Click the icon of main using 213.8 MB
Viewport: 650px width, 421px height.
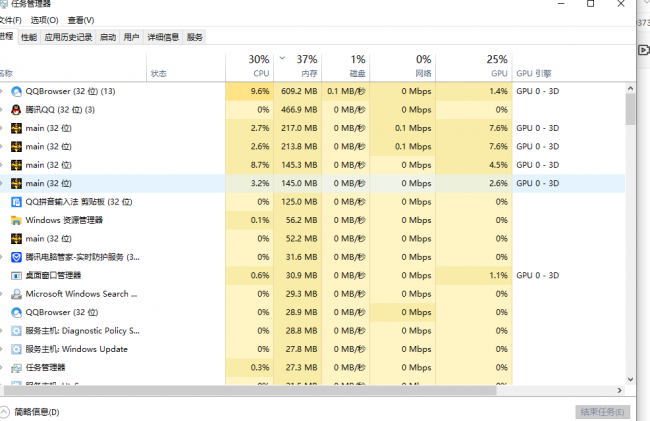click(16, 147)
